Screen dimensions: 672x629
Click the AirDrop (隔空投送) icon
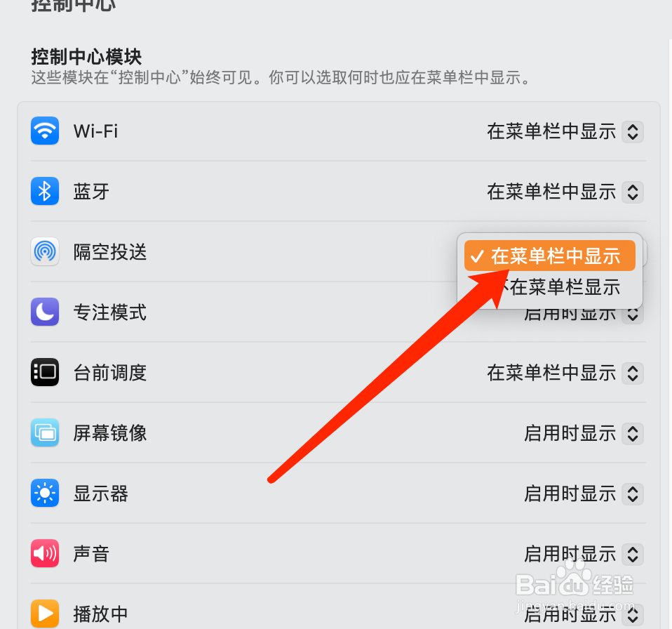45,252
